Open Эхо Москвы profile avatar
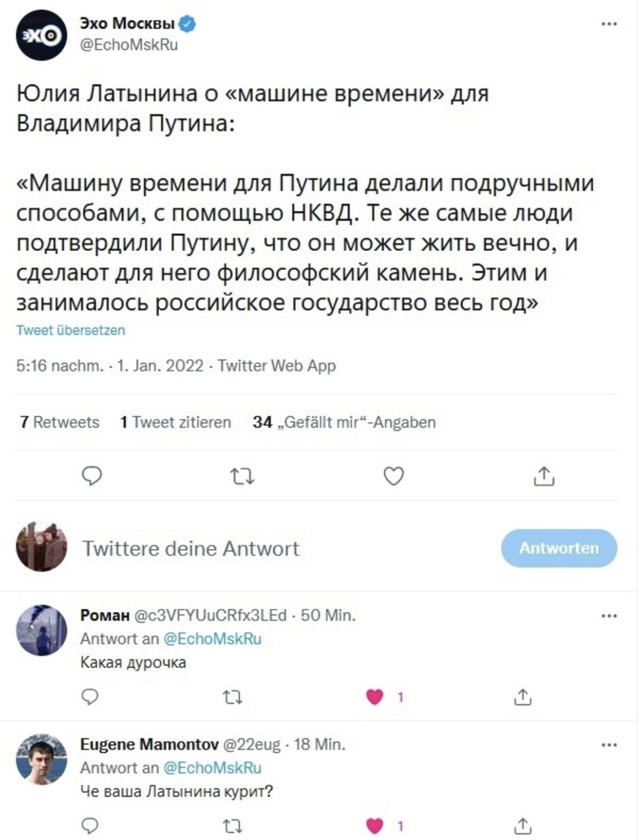Image resolution: width=642 pixels, height=840 pixels. pos(41,35)
